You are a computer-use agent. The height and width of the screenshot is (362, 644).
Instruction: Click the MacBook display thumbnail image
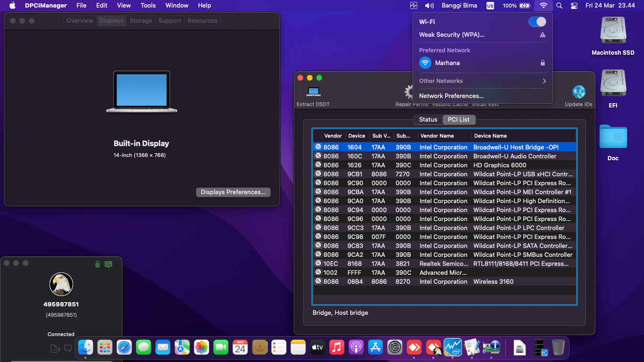click(141, 92)
